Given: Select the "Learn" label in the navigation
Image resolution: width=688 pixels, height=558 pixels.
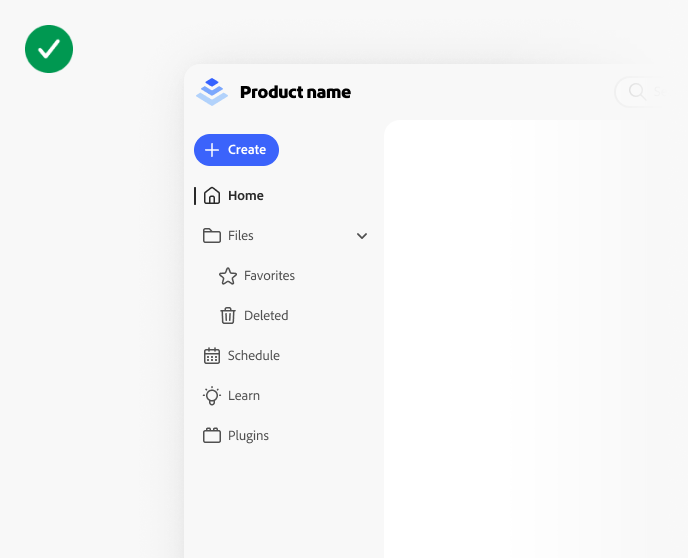Looking at the screenshot, I should 244,396.
